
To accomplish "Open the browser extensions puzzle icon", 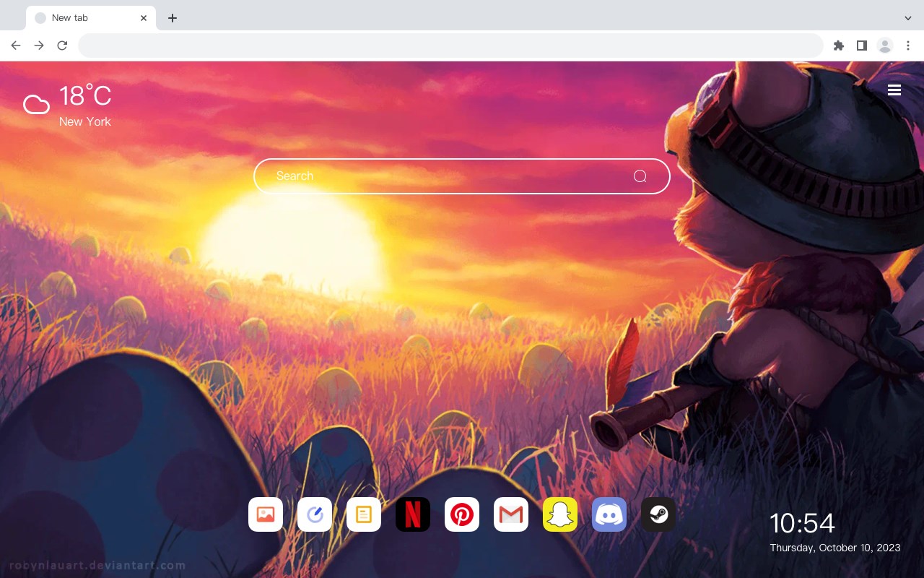I will click(838, 46).
